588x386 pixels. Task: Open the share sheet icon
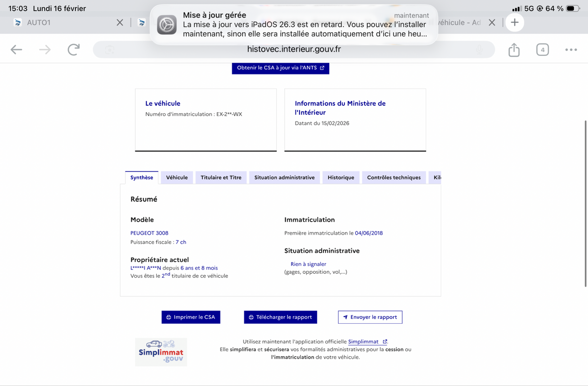[x=514, y=49]
